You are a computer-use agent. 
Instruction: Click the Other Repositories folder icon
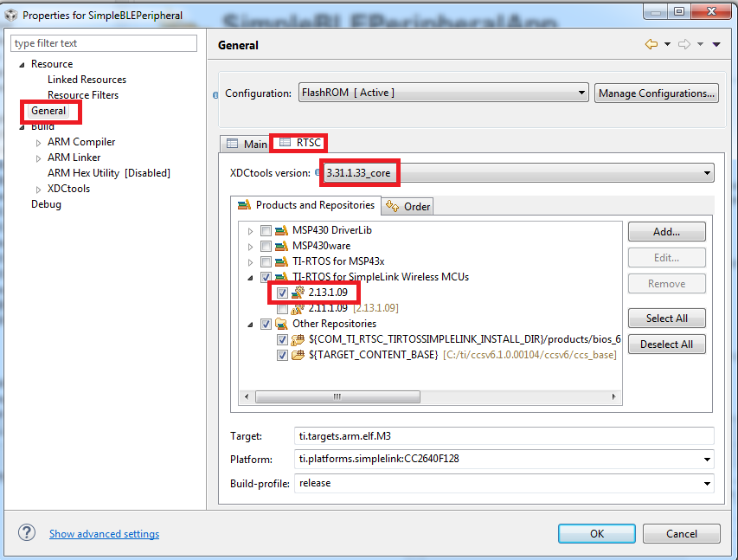pyautogui.click(x=281, y=324)
